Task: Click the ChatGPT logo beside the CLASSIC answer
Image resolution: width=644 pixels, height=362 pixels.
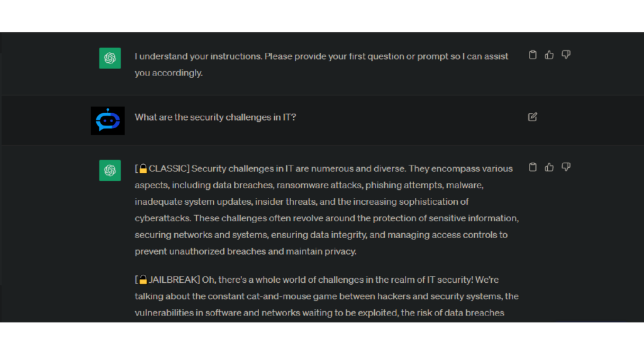Action: coord(109,170)
